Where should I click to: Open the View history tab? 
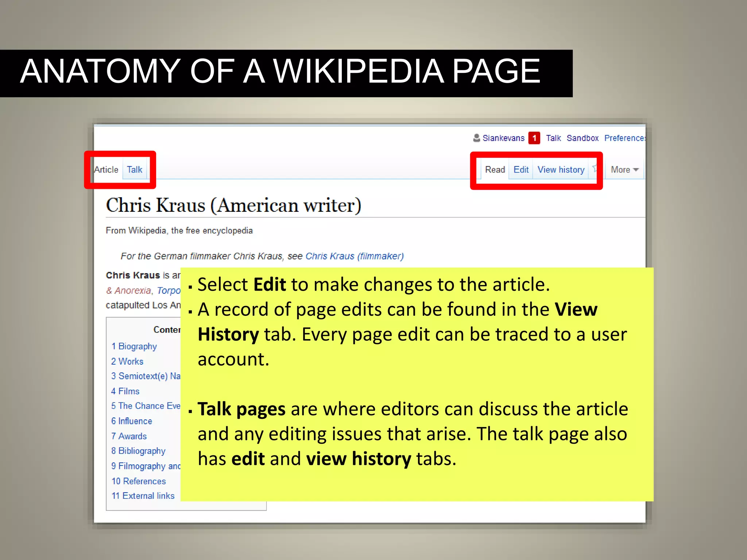pos(561,170)
